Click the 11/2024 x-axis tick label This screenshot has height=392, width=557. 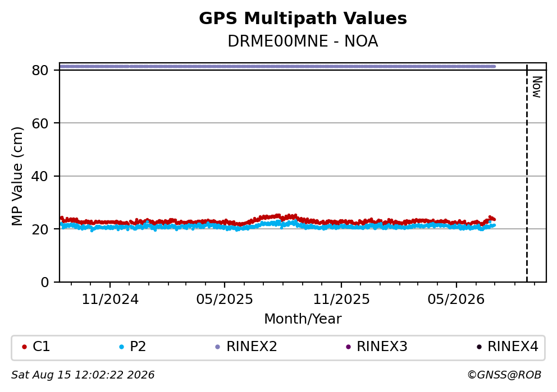(110, 299)
